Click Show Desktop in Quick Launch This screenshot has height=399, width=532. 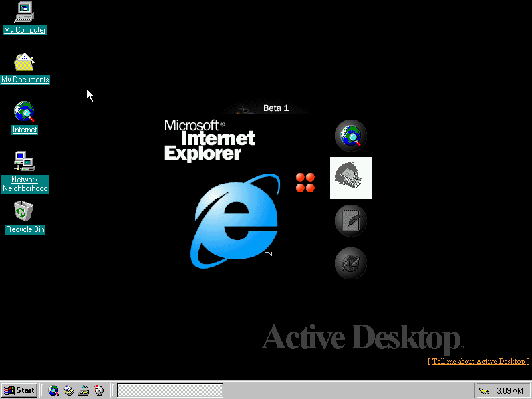point(84,390)
